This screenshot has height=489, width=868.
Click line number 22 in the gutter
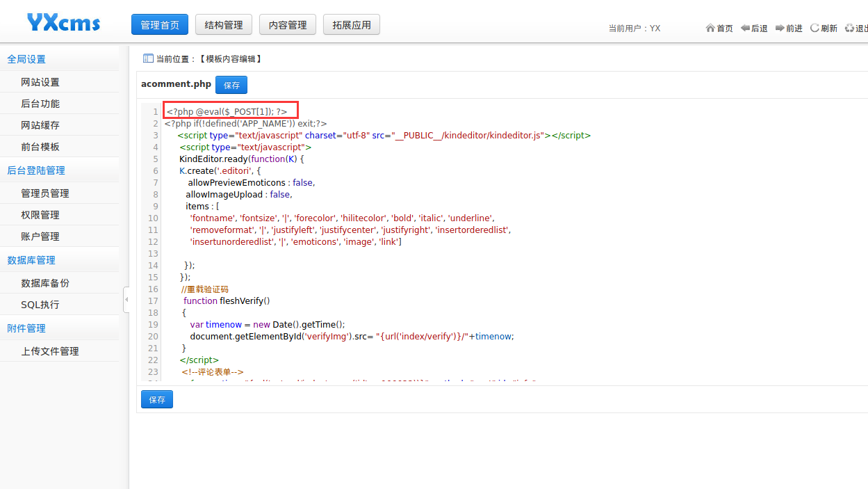(154, 360)
